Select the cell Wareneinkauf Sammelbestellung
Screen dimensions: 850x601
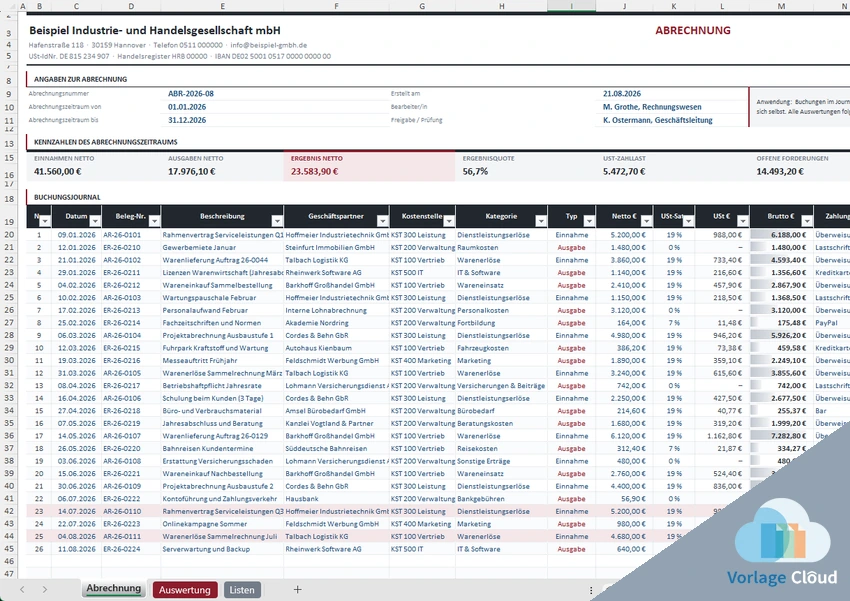222,285
